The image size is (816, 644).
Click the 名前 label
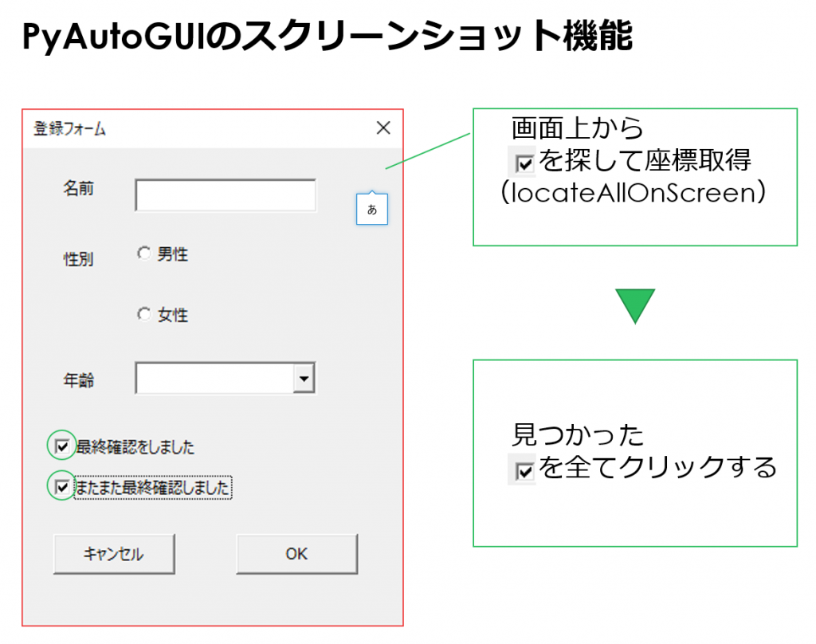pyautogui.click(x=79, y=188)
